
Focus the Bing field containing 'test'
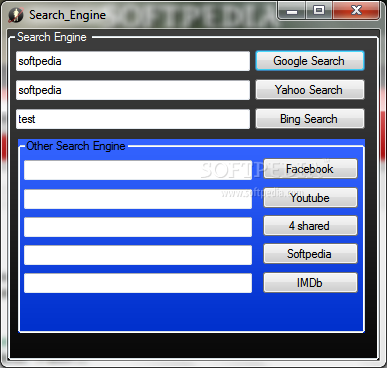click(x=133, y=119)
